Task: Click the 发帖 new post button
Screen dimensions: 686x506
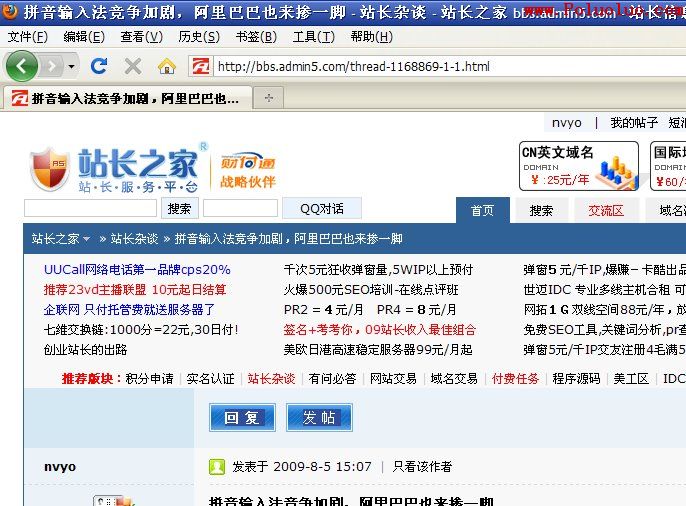Action: pos(319,417)
